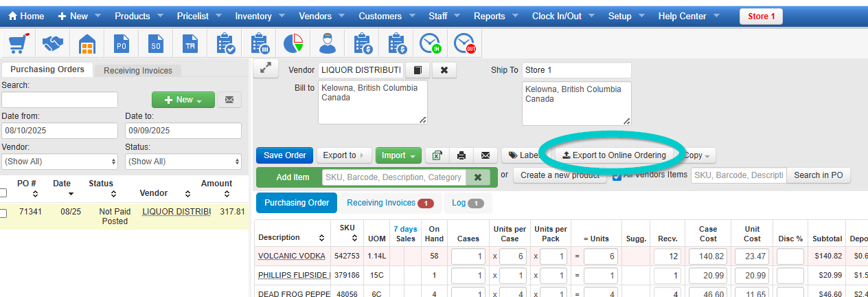
Task: Clear the vendor with X icon
Action: (444, 70)
